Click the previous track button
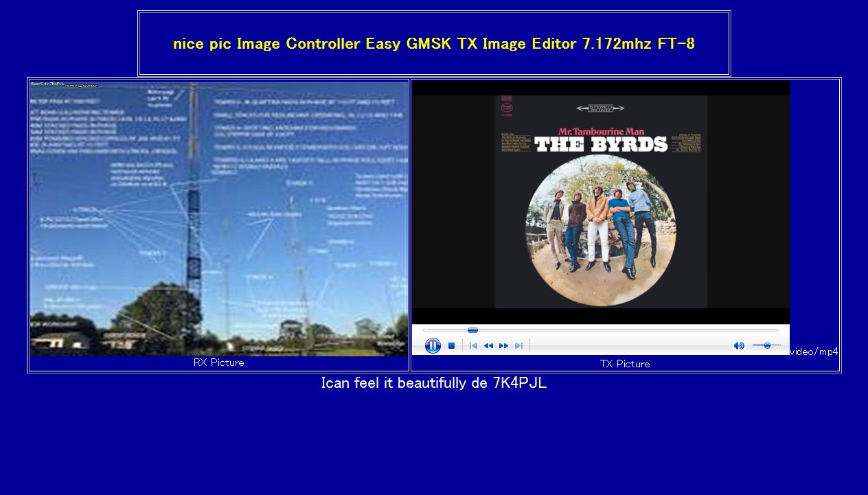Viewport: 868px width, 495px height. pos(473,346)
